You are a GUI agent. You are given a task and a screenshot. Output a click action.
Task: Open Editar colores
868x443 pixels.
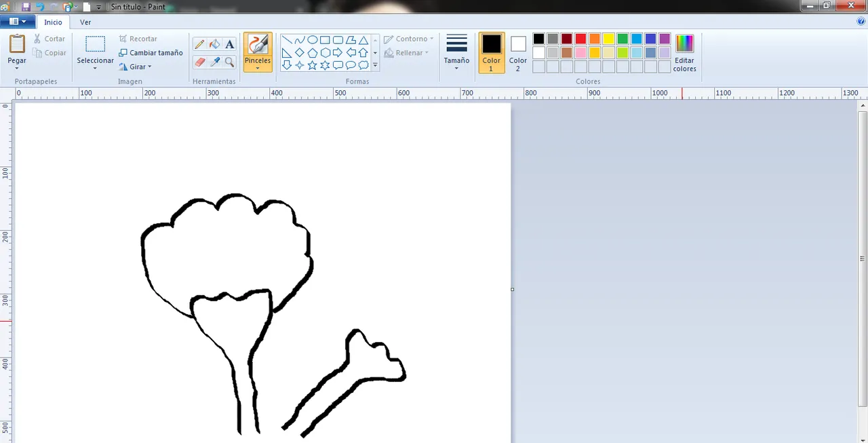coord(685,53)
